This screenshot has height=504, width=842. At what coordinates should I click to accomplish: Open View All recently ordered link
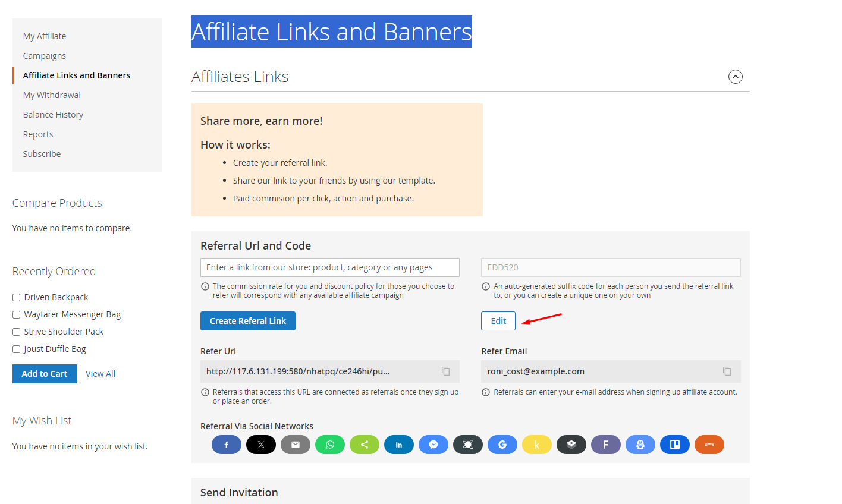[x=100, y=374]
